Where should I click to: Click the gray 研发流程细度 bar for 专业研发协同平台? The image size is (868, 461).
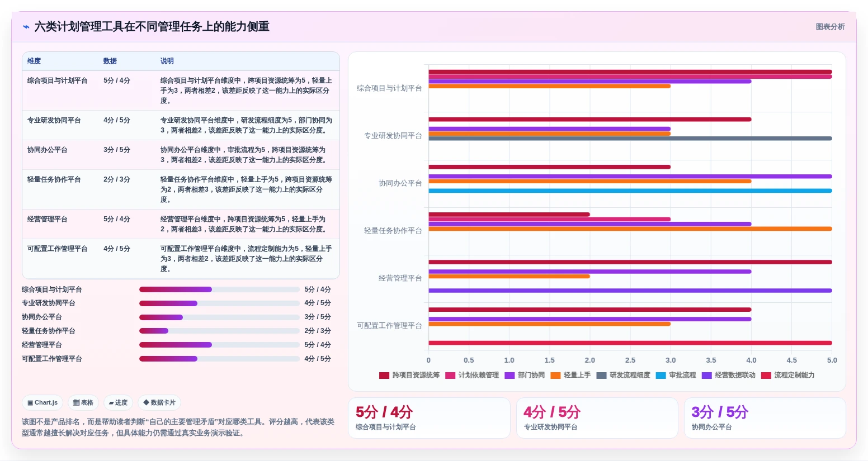(x=630, y=139)
